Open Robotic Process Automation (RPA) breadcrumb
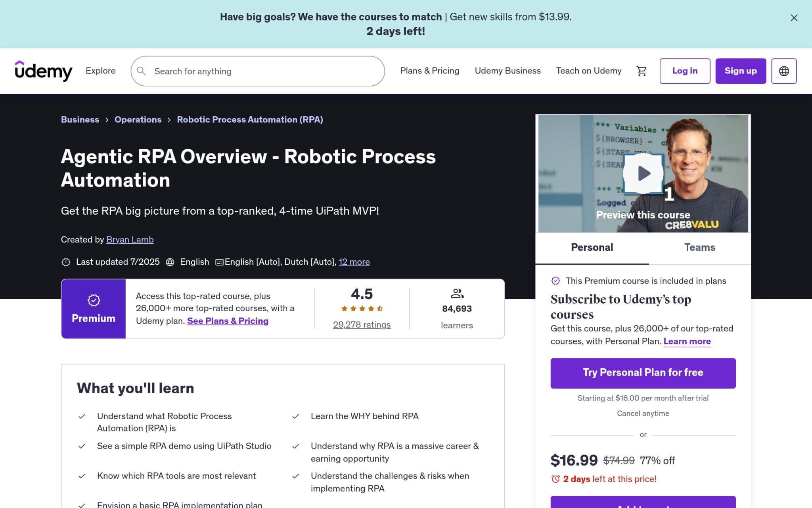This screenshot has width=812, height=508. tap(250, 119)
